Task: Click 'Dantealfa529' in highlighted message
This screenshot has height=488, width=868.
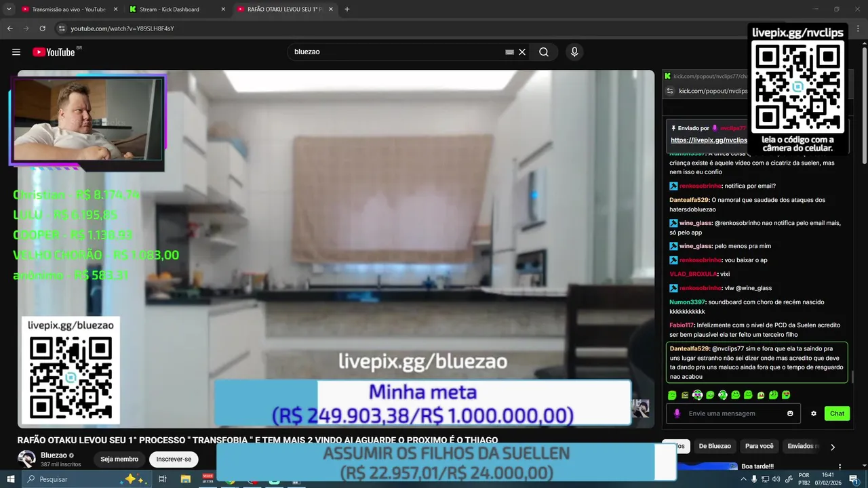Action: [689, 348]
